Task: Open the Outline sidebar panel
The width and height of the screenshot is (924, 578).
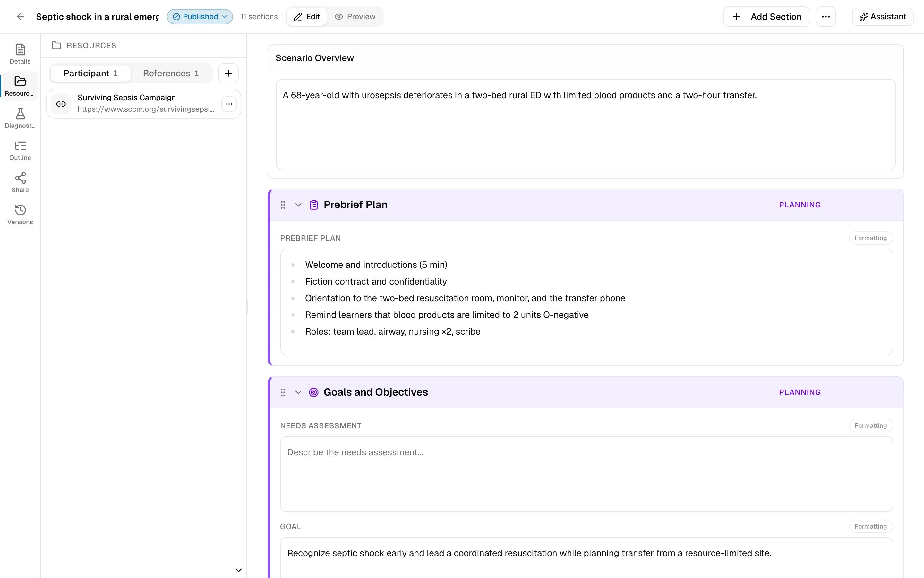Action: click(20, 150)
